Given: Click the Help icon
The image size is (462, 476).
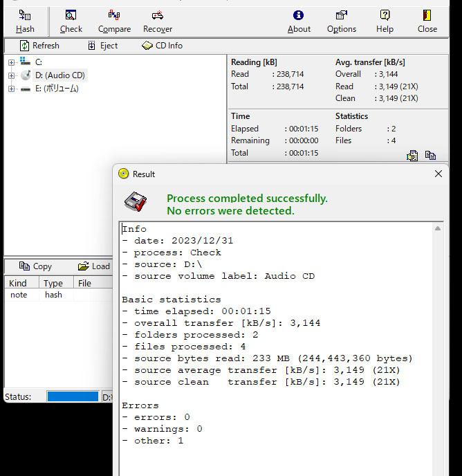Looking at the screenshot, I should pos(385,21).
